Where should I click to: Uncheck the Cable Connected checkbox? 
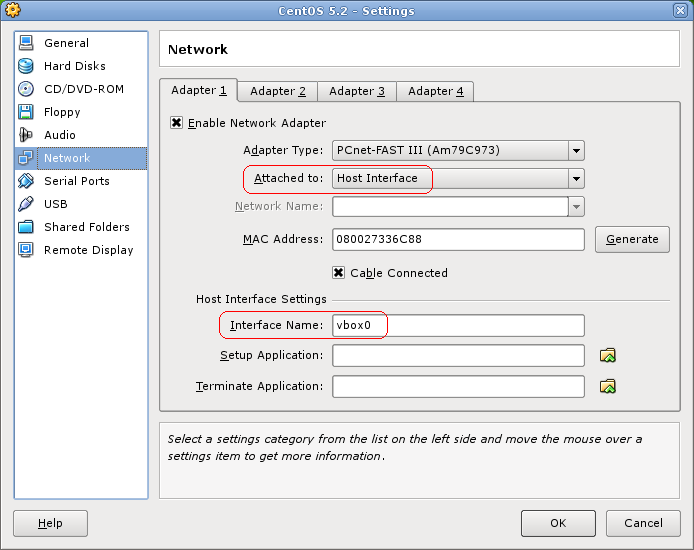point(339,273)
